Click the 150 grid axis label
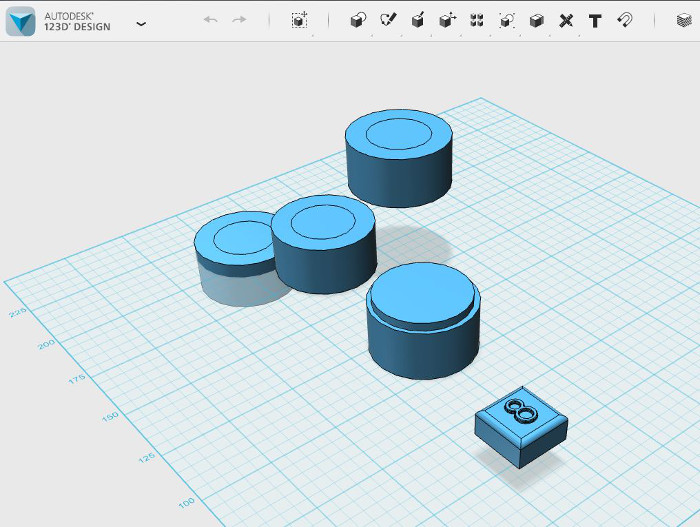 (x=110, y=417)
